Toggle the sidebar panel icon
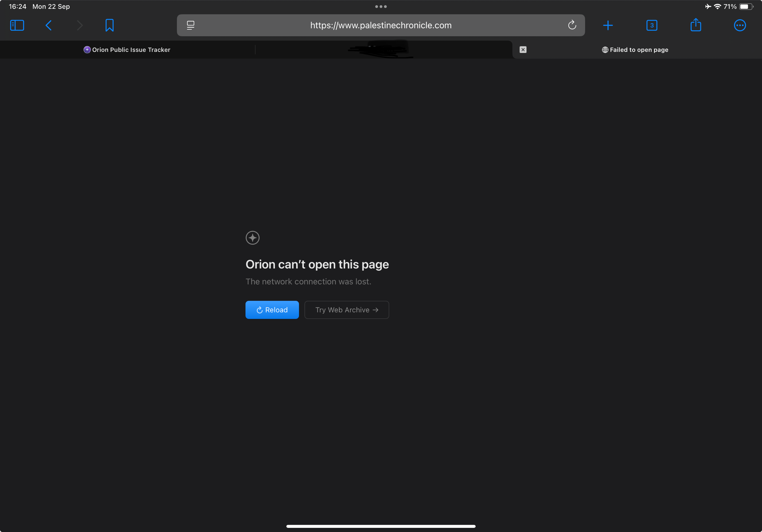 tap(17, 25)
